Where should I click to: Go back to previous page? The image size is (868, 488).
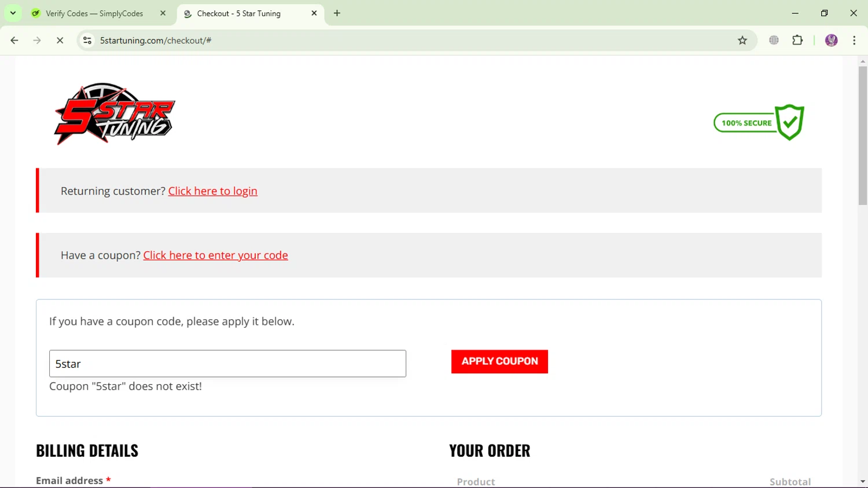click(14, 41)
